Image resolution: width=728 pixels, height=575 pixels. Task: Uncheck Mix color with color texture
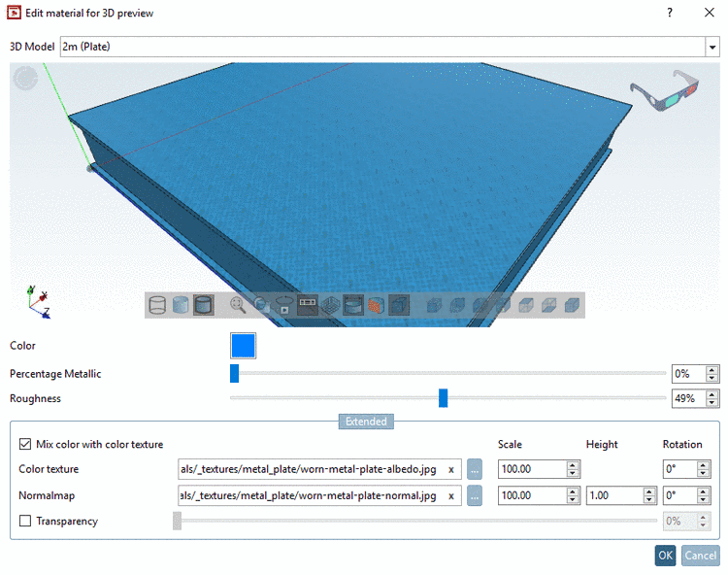pyautogui.click(x=25, y=444)
